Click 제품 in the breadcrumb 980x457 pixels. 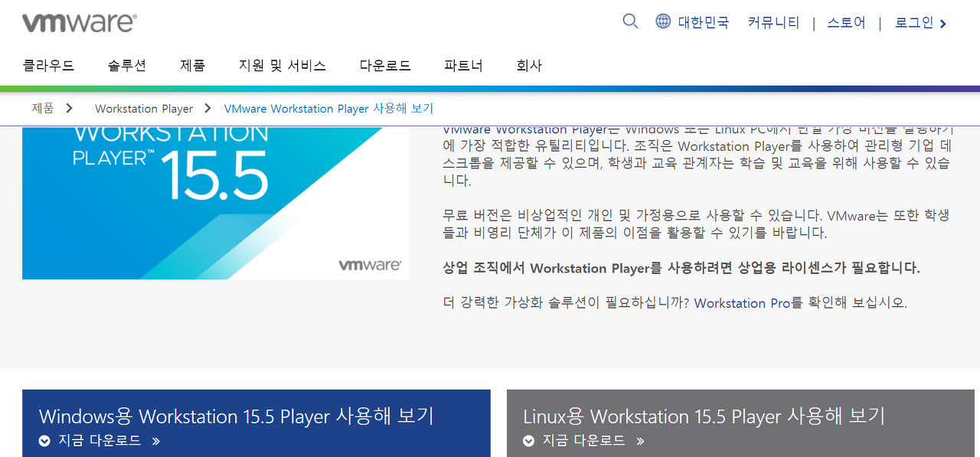coord(43,109)
